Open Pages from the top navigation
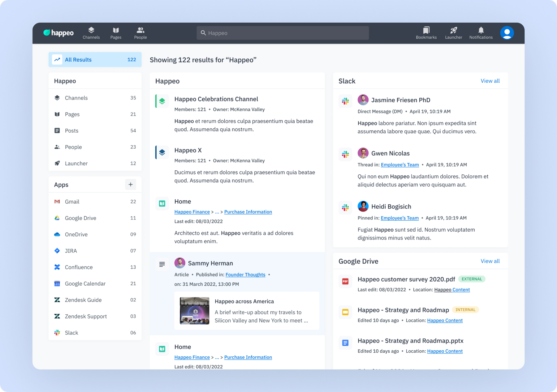The height and width of the screenshot is (392, 557). [x=116, y=33]
